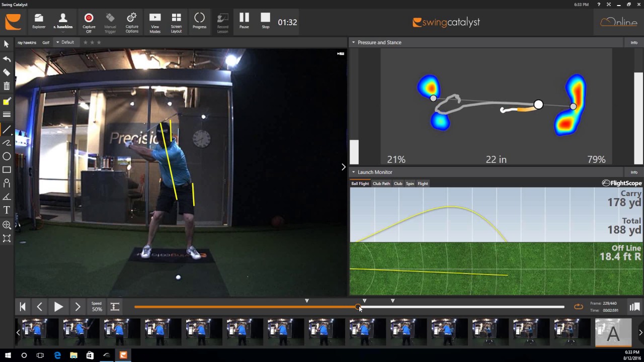The width and height of the screenshot is (644, 362).
Task: Pause the recording
Action: coord(244,21)
